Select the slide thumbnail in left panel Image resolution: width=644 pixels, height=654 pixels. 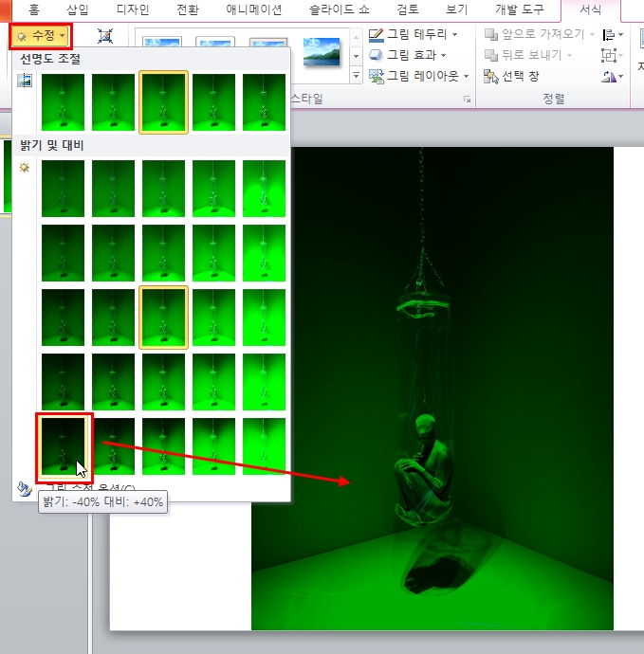(6, 176)
